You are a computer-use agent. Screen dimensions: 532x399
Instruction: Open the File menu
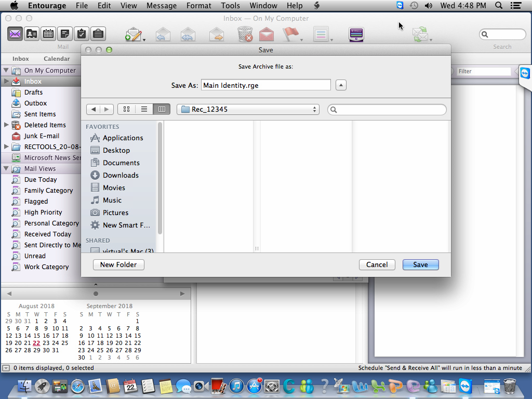82,5
